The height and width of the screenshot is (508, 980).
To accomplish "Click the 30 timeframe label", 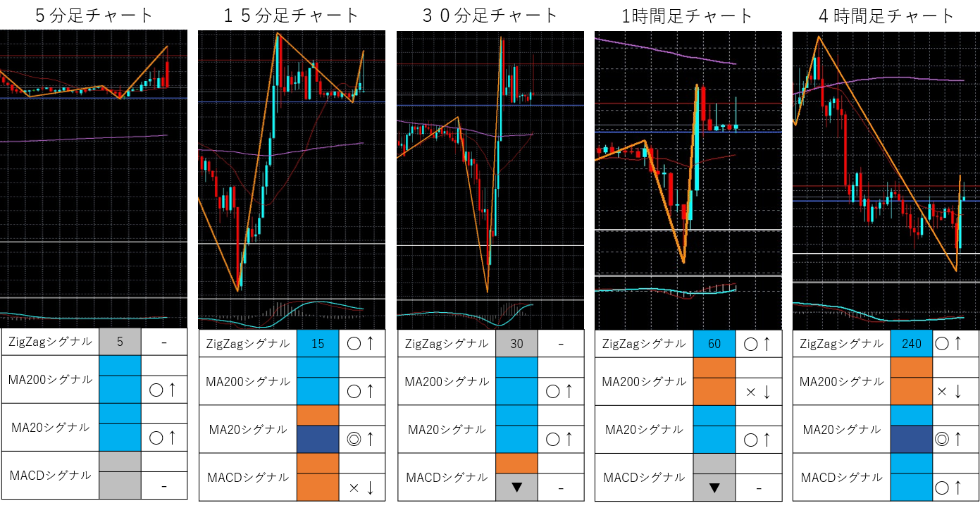I will tap(517, 343).
